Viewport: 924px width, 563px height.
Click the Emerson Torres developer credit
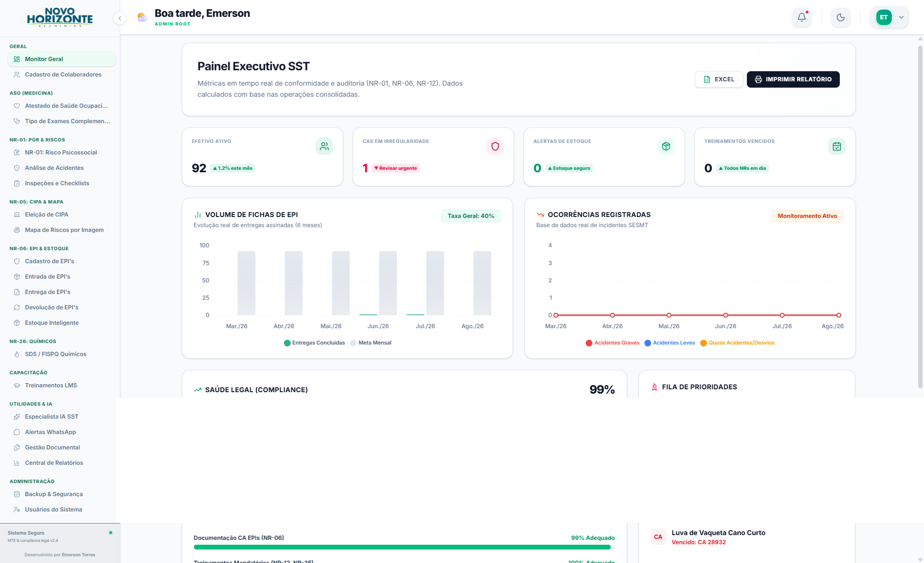(78, 555)
